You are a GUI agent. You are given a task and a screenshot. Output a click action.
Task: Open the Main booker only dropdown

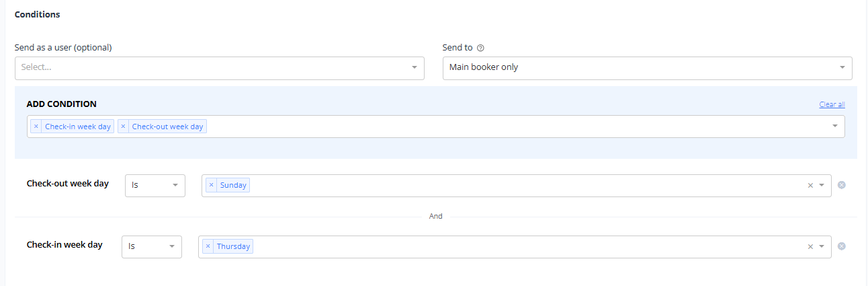tap(648, 68)
